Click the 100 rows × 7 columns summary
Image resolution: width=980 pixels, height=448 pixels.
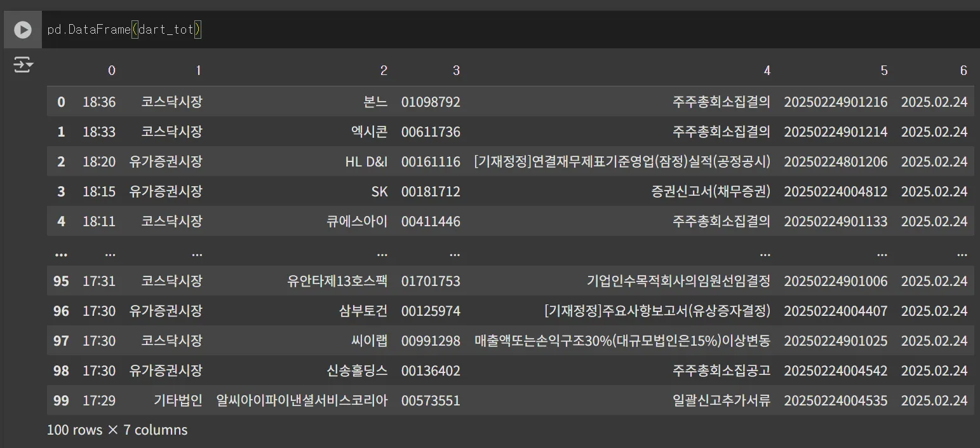point(117,430)
